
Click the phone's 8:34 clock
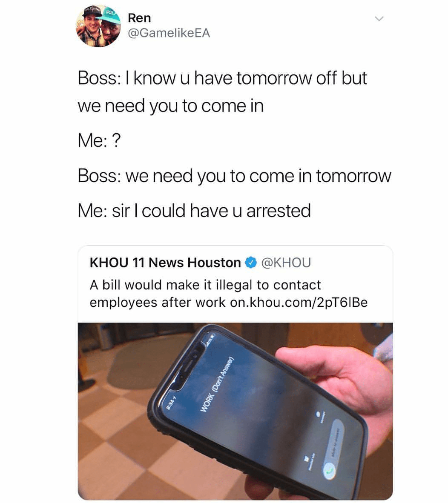coord(171,402)
